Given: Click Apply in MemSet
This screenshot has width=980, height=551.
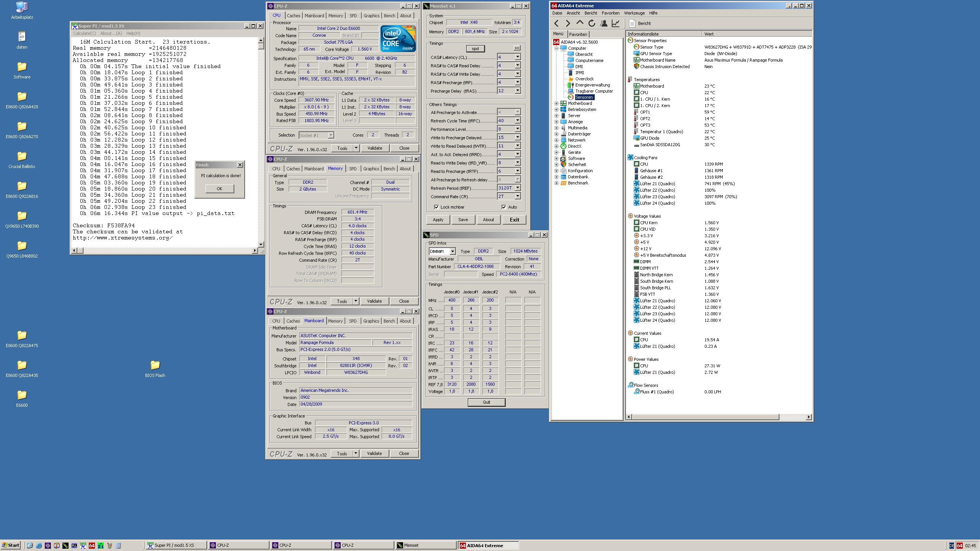Looking at the screenshot, I should (x=438, y=220).
